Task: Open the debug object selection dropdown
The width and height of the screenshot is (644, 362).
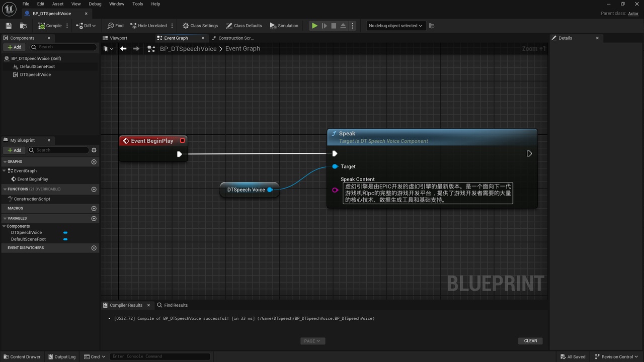Action: point(395,26)
